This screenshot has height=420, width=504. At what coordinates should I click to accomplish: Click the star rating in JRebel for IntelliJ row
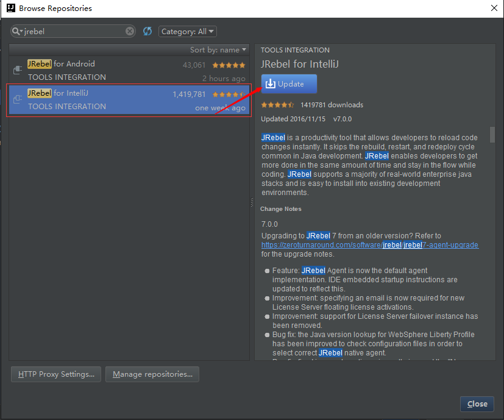[x=229, y=94]
